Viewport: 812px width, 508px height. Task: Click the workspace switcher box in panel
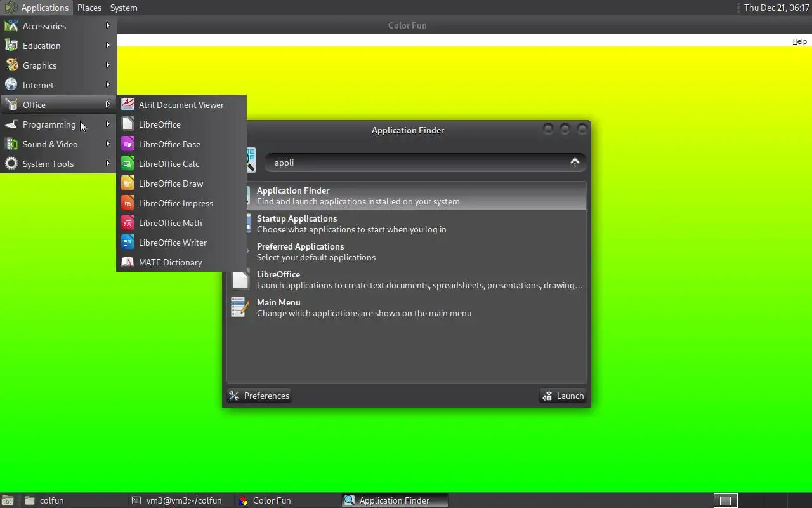(725, 500)
